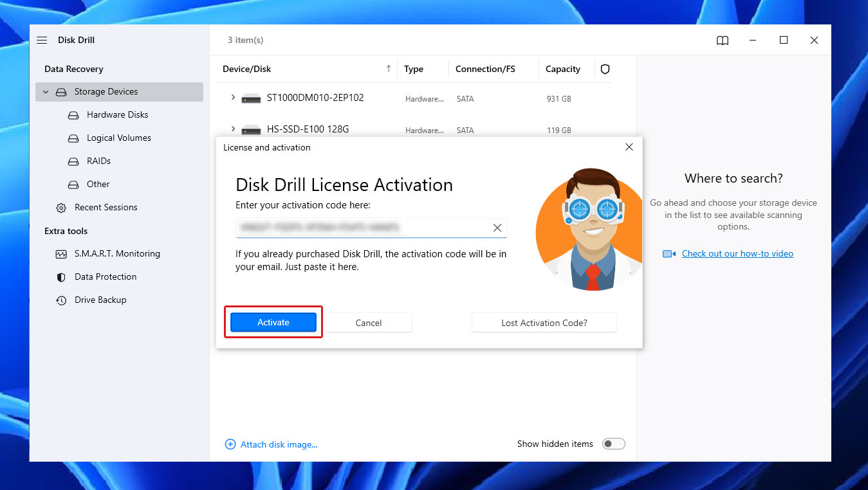The width and height of the screenshot is (868, 490).
Task: Click the Recent Sessions gear icon
Action: pos(61,208)
